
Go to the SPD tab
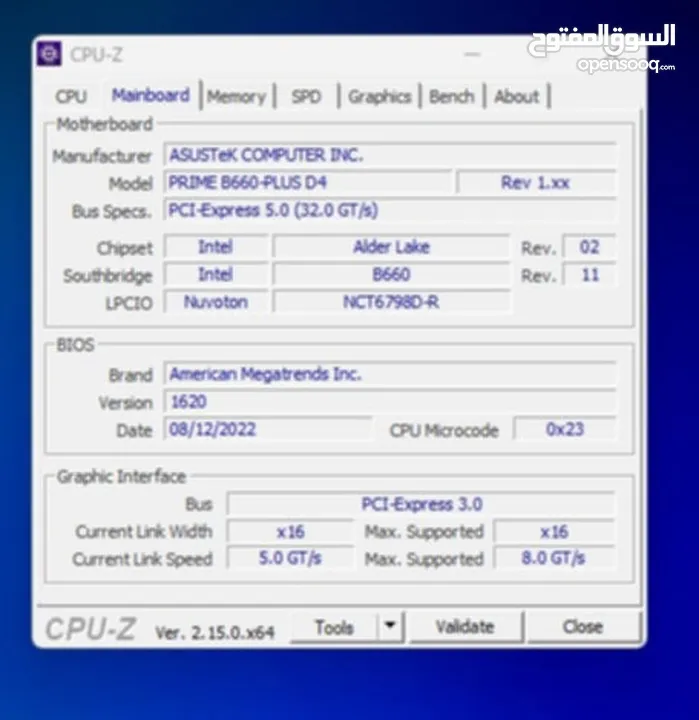pos(306,96)
